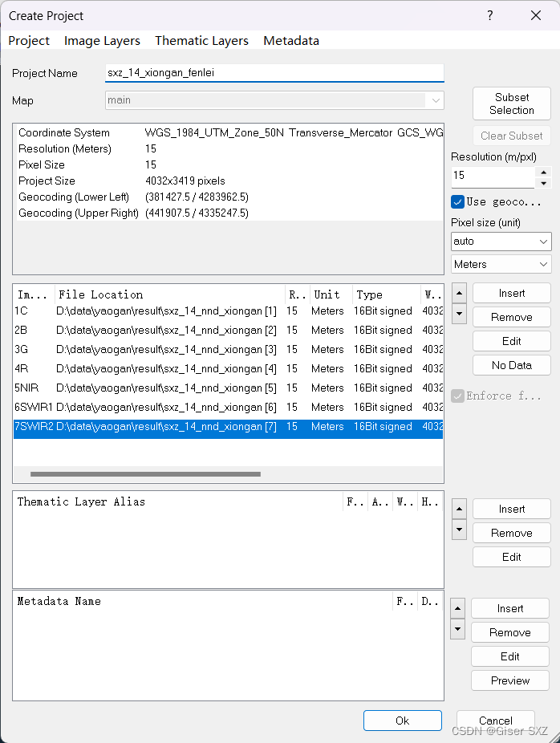Click Insert for metadata

point(510,608)
